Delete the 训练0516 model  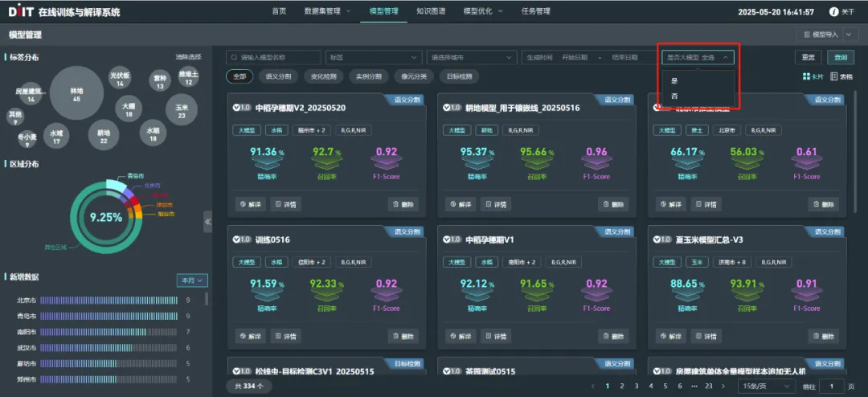(405, 336)
